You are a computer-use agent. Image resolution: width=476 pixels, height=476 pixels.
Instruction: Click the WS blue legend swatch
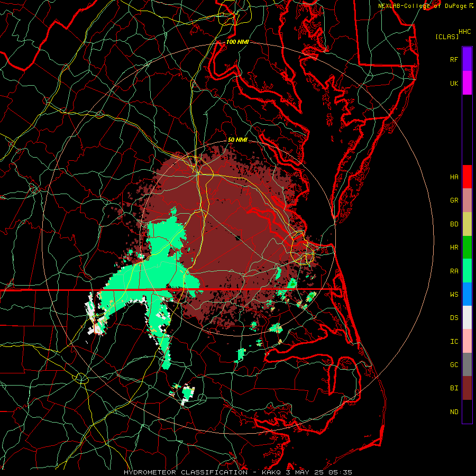coord(467,294)
